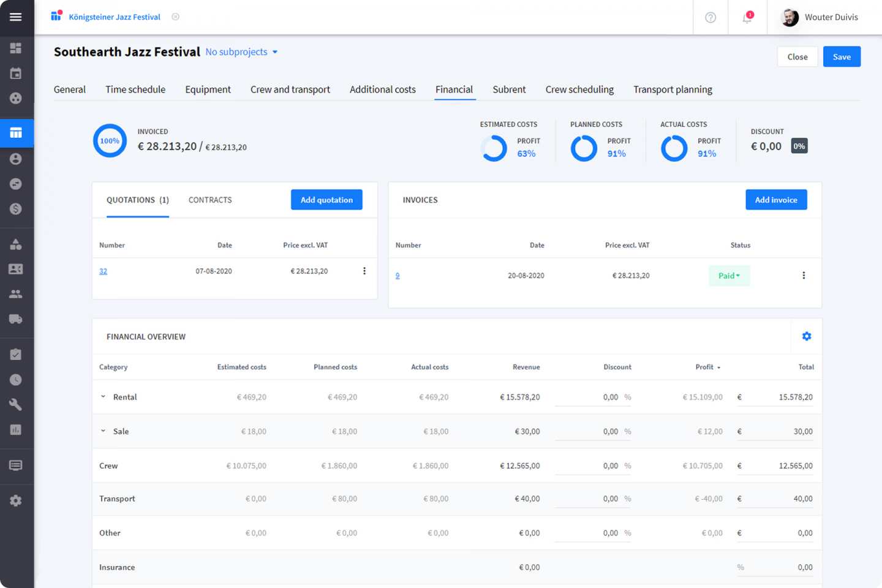
Task: Open the wrench maintenance icon in sidebar
Action: coord(16,404)
